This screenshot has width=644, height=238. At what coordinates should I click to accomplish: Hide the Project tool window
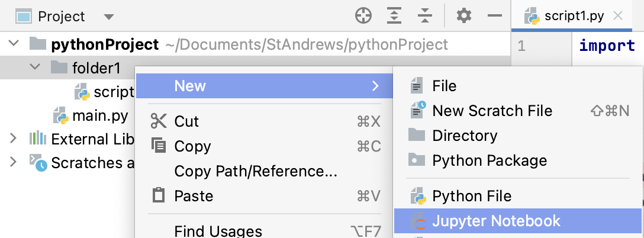[x=495, y=16]
